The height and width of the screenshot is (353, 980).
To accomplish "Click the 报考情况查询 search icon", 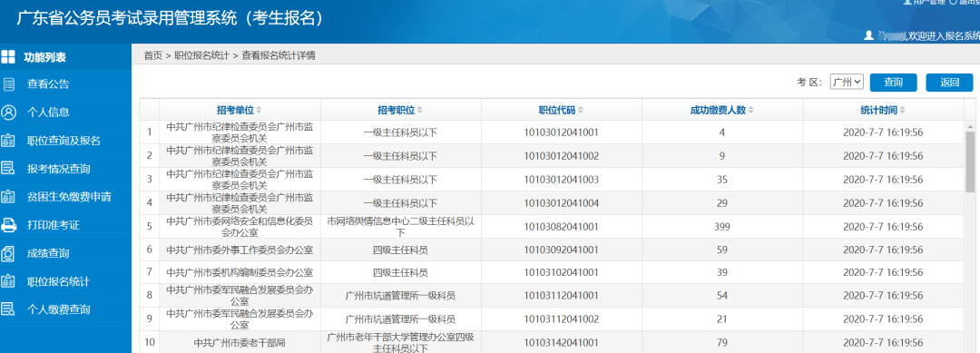I will pos(9,169).
